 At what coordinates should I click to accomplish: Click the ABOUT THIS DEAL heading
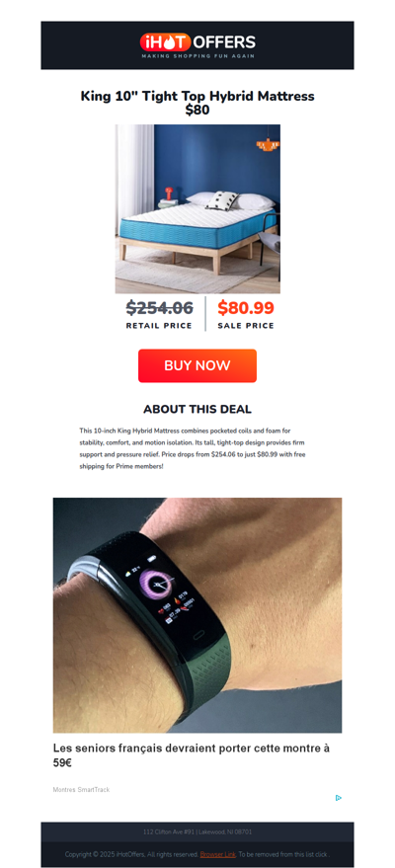pos(197,409)
